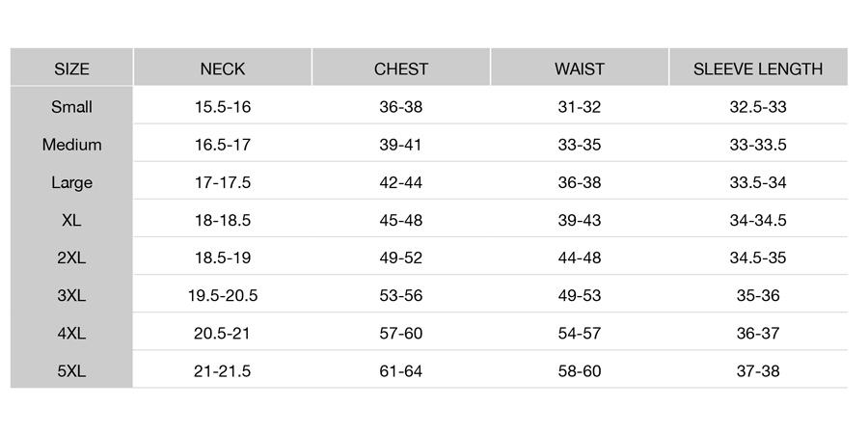Select the CHEST column header
The width and height of the screenshot is (868, 434).
(x=401, y=69)
